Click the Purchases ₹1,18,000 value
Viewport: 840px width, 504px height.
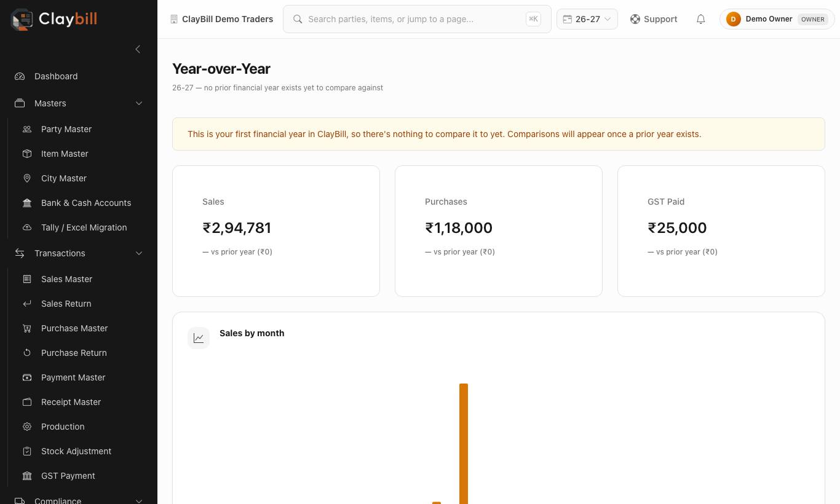coord(459,228)
